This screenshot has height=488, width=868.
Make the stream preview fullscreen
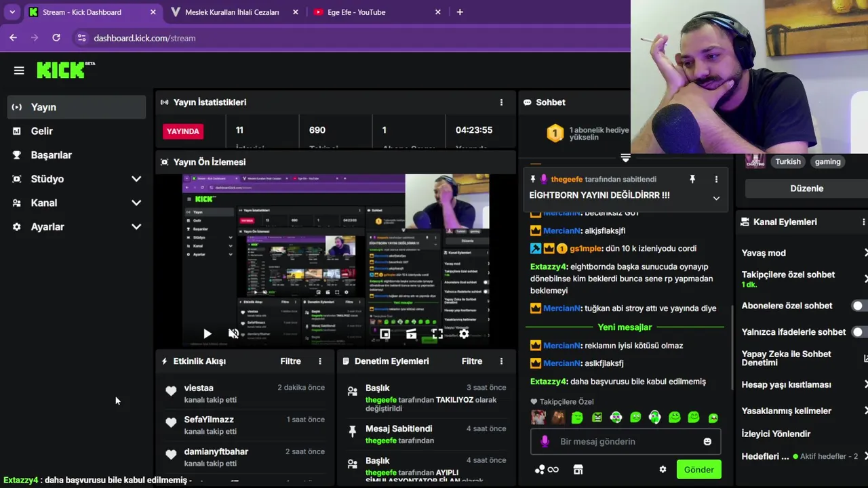click(x=437, y=333)
